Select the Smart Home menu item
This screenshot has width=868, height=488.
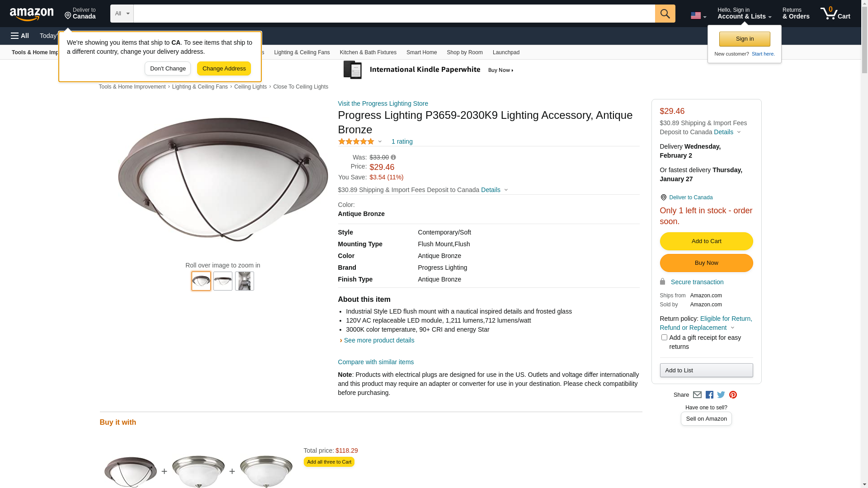[x=421, y=52]
